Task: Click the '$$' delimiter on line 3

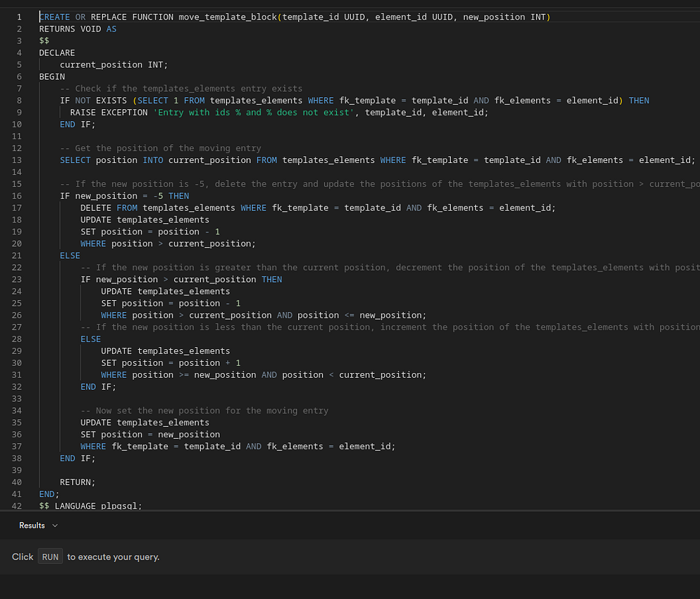Action: [44, 41]
